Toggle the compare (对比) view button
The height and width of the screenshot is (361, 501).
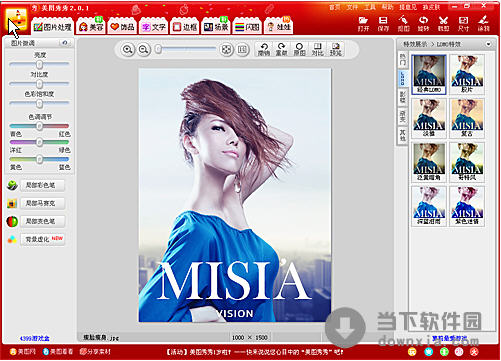317,49
